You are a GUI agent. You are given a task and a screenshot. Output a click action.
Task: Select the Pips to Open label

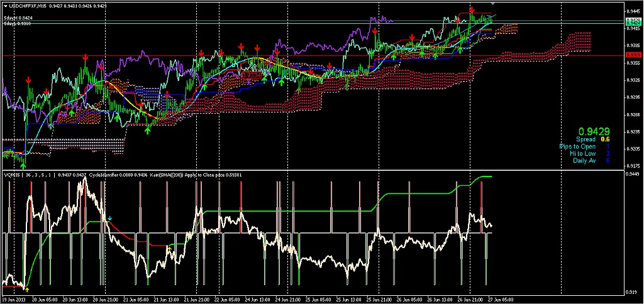pos(577,146)
